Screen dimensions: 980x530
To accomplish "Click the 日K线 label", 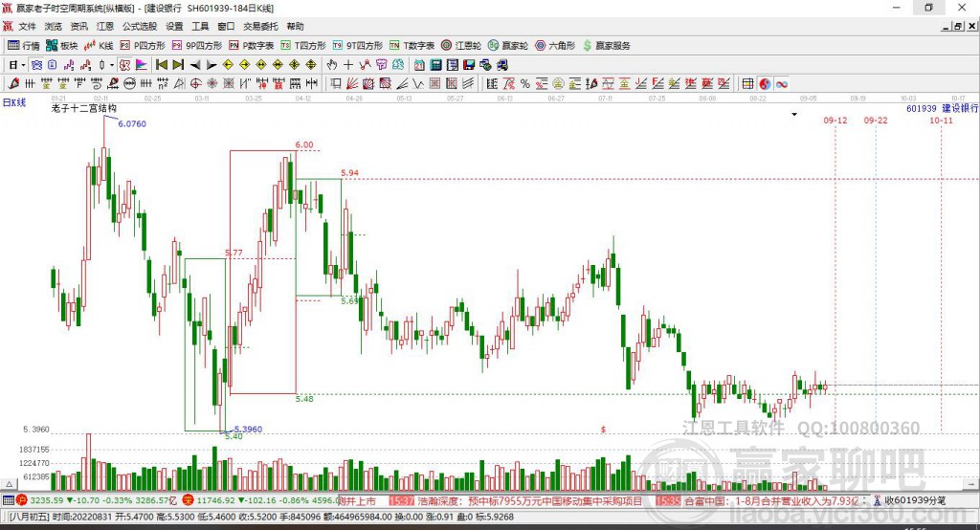I will pyautogui.click(x=14, y=102).
